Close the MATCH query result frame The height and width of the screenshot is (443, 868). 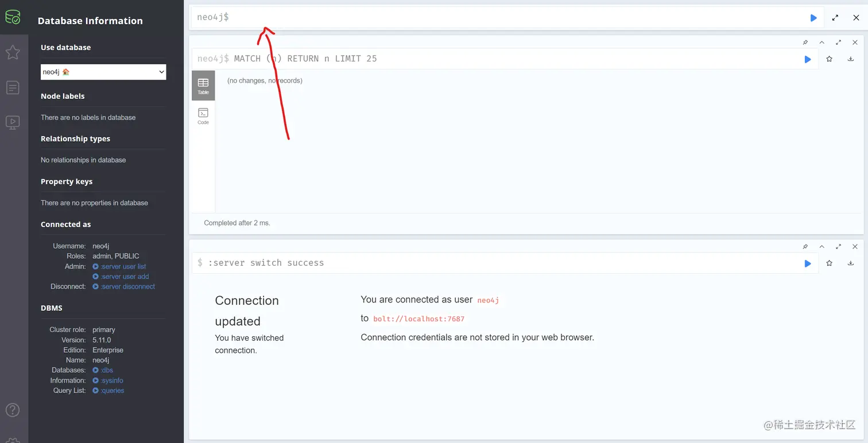point(855,42)
